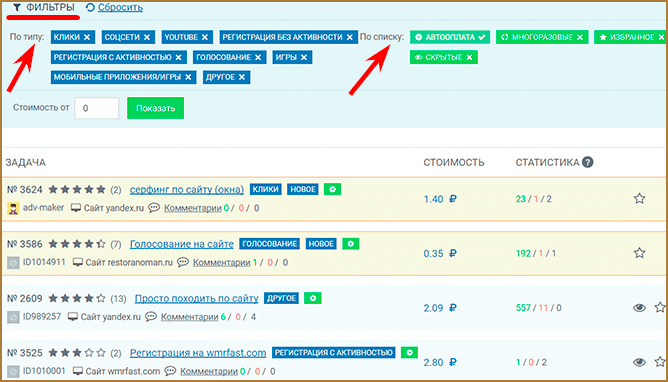Image resolution: width=668 pixels, height=382 pixels.
Task: Click the КЛИКИ tag on task 3624
Action: tap(265, 189)
